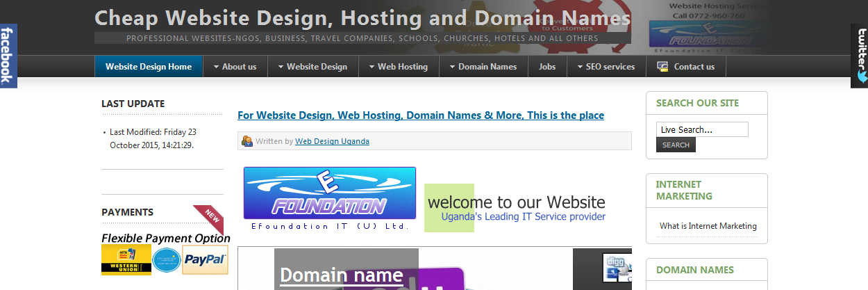868x290 pixels.
Task: Click the author icon beside Written by
Action: (x=247, y=141)
